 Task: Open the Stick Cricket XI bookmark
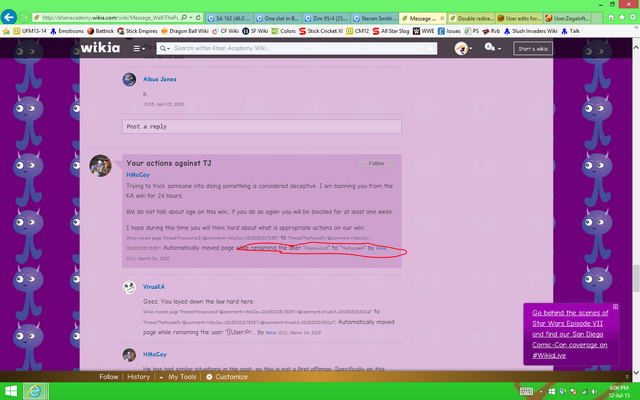pyautogui.click(x=321, y=31)
